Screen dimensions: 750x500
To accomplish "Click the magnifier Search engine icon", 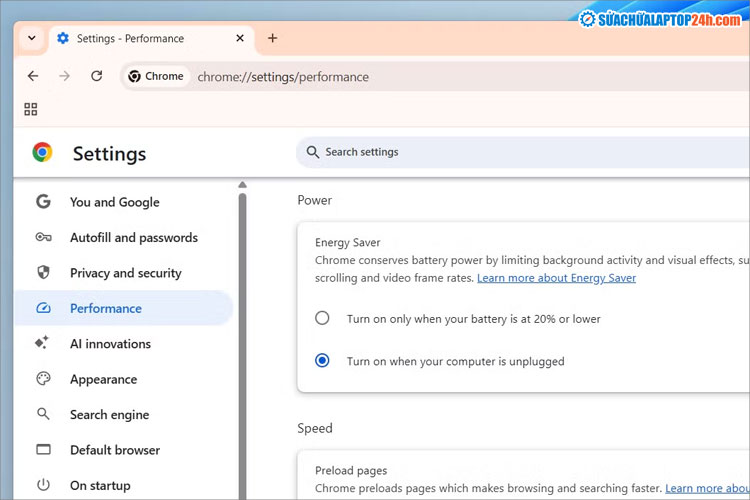I will (x=43, y=414).
